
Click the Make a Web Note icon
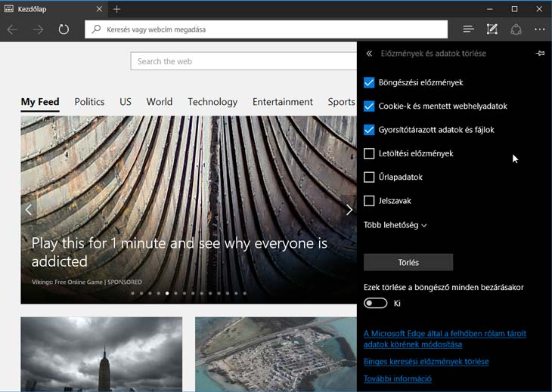492,29
